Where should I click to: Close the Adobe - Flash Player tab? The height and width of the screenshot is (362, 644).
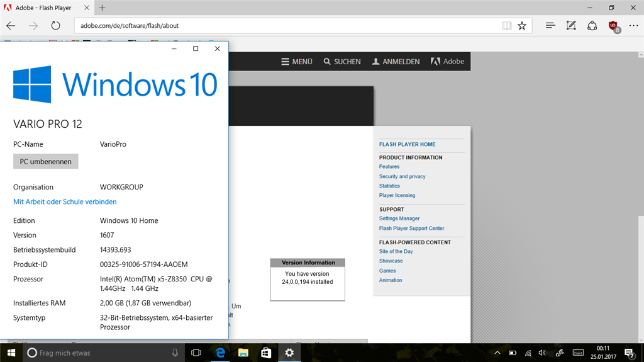coord(87,8)
